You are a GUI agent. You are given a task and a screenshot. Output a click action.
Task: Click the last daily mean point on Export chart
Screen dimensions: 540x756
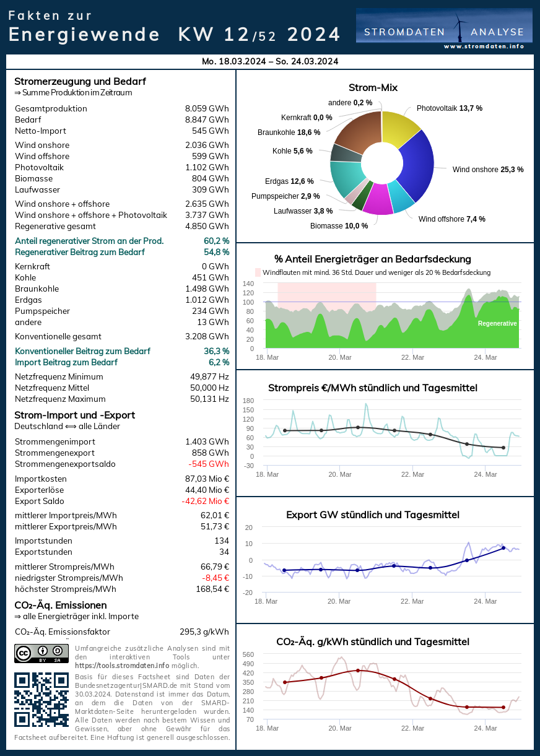click(503, 548)
